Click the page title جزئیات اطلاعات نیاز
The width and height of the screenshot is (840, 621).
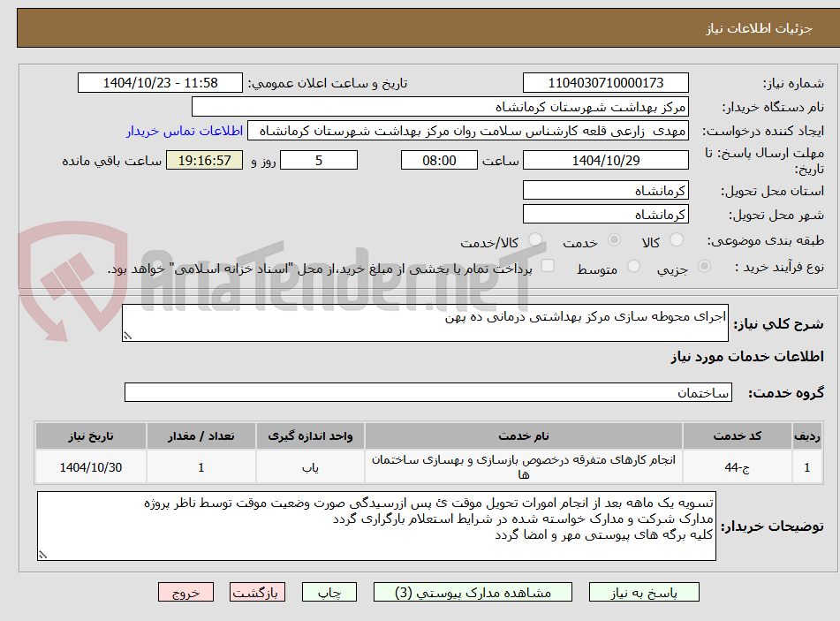coord(759,28)
